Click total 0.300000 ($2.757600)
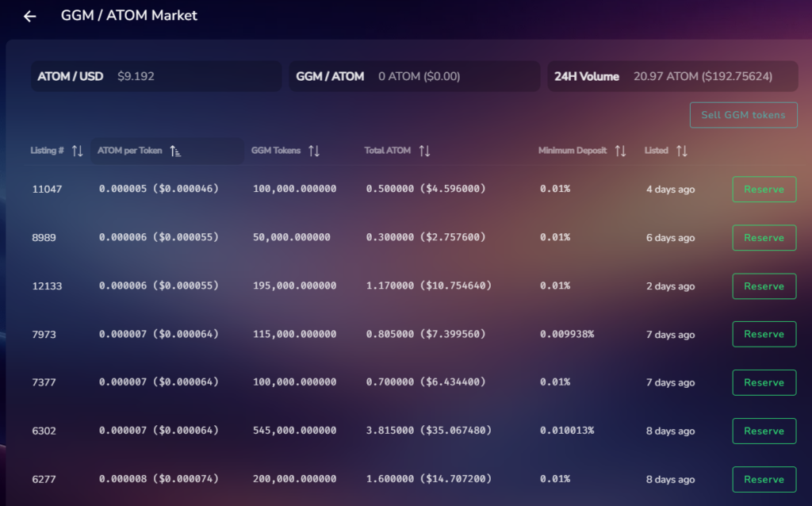 tap(426, 237)
